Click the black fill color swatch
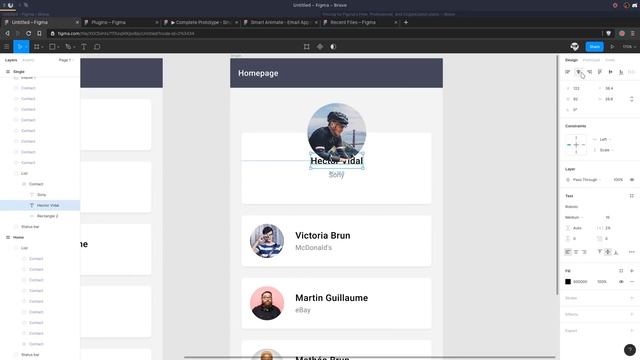 point(568,282)
